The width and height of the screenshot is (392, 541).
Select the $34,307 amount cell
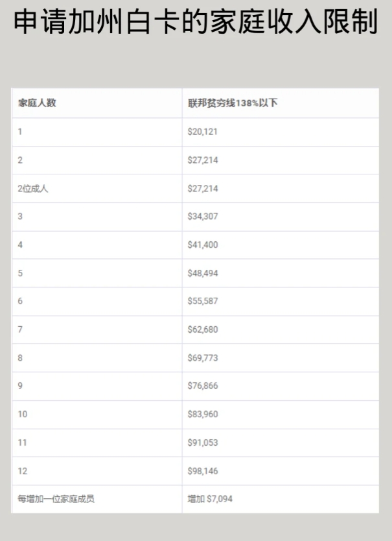pos(202,216)
